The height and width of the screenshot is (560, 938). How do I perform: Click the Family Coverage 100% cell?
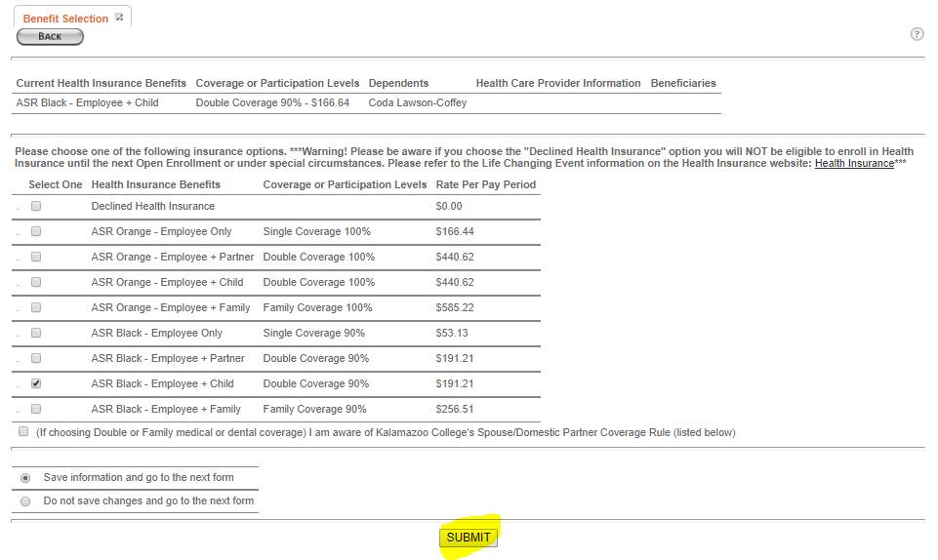[317, 307]
